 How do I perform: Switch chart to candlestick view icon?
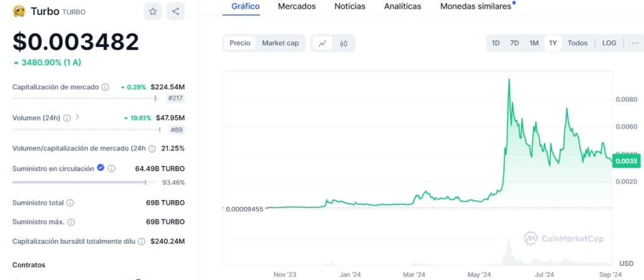tap(344, 43)
